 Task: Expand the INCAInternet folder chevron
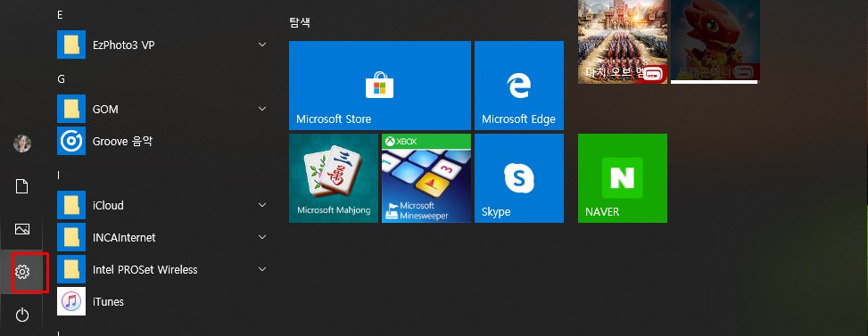click(262, 237)
